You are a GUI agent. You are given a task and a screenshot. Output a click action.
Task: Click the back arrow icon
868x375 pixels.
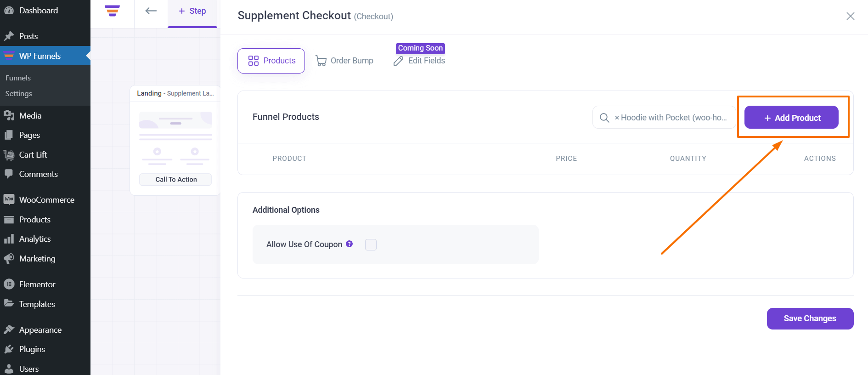pos(151,11)
